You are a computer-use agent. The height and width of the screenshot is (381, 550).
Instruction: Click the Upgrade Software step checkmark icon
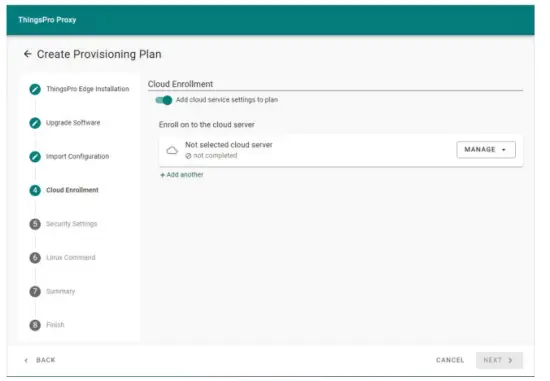(x=35, y=123)
